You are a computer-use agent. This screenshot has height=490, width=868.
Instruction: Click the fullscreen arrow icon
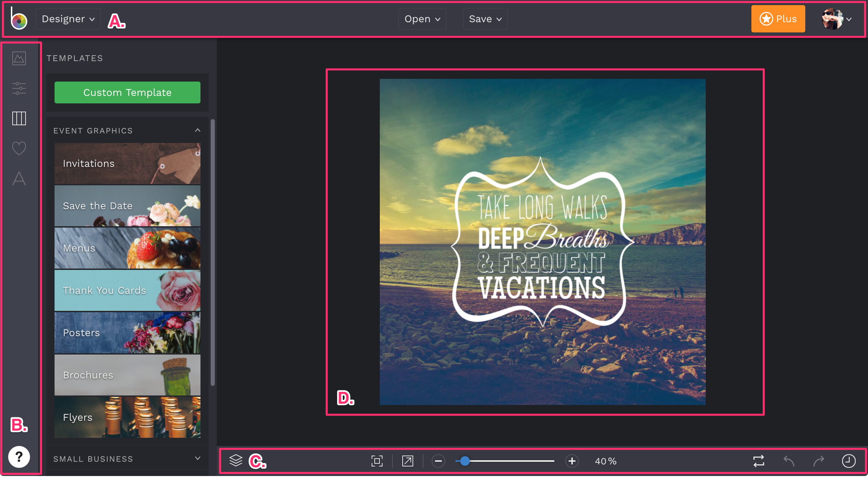click(408, 461)
